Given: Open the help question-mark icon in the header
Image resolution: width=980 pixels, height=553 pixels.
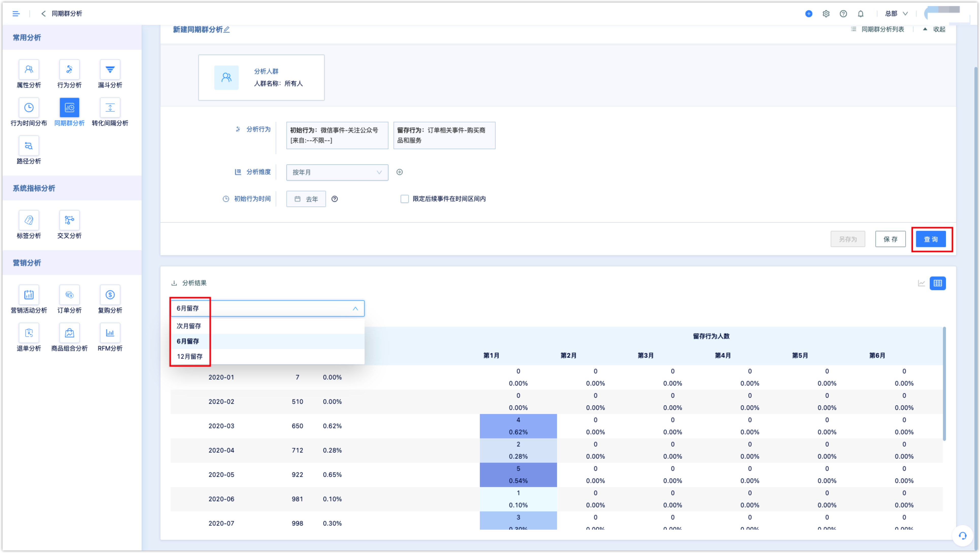Looking at the screenshot, I should [843, 14].
